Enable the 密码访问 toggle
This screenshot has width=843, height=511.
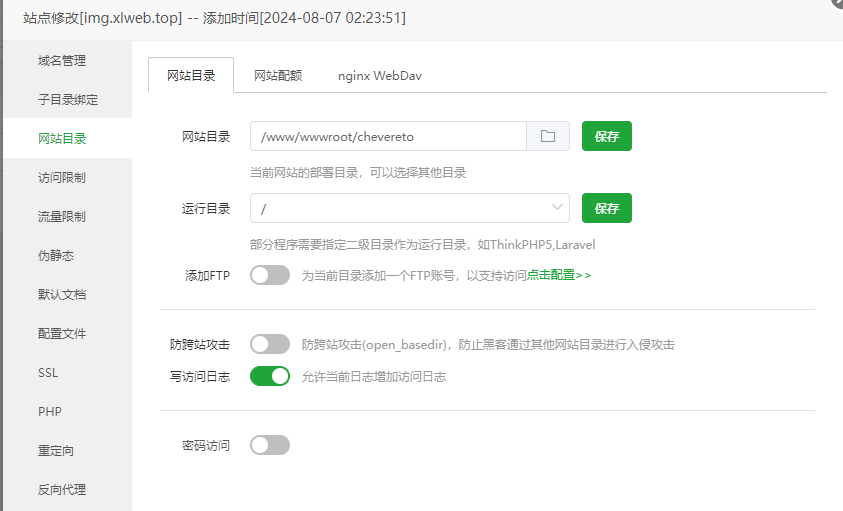coord(270,445)
